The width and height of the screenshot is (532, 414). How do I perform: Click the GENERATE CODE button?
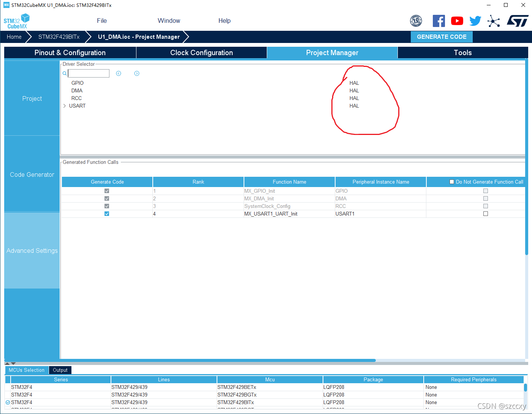point(442,37)
